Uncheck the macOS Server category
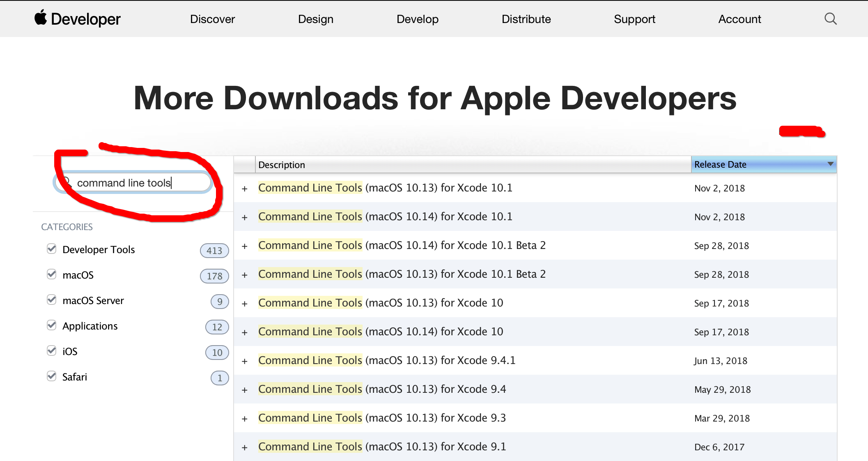Image resolution: width=868 pixels, height=461 pixels. point(51,300)
